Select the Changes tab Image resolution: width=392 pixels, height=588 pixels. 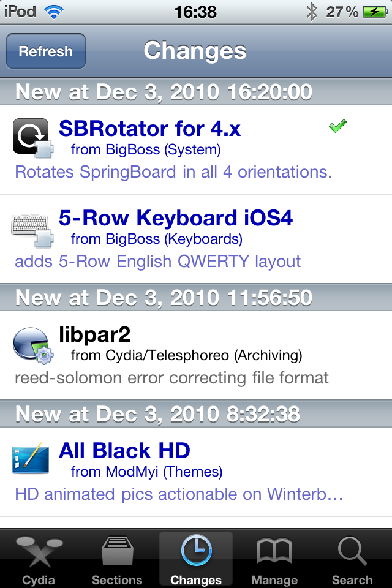[x=196, y=559]
